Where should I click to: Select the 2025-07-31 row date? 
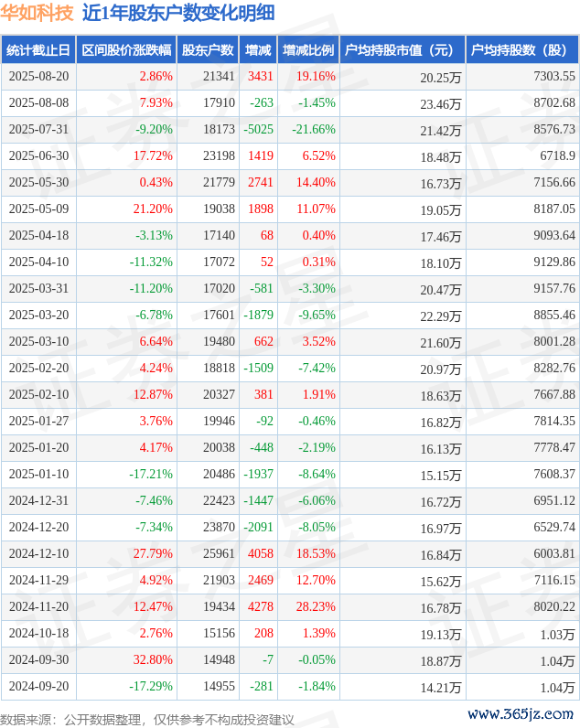click(x=38, y=129)
